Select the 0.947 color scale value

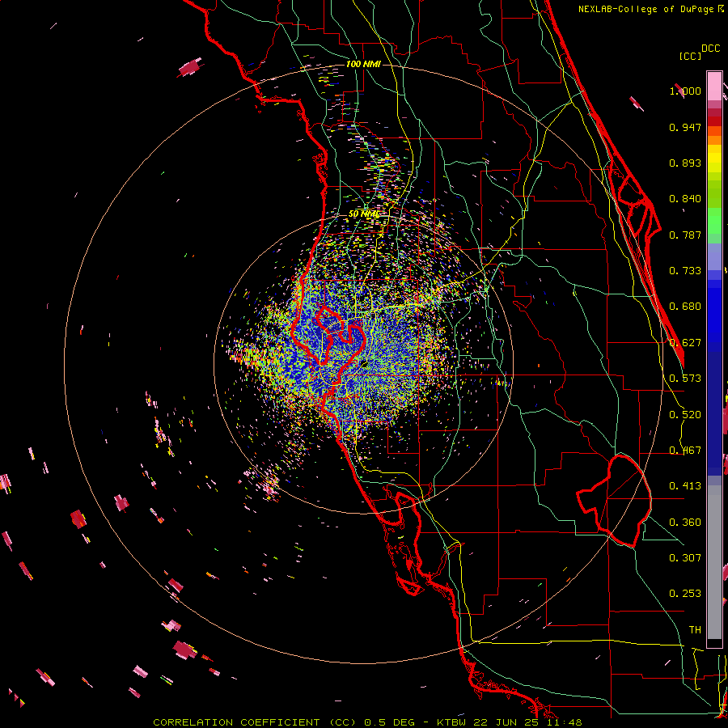(x=685, y=127)
